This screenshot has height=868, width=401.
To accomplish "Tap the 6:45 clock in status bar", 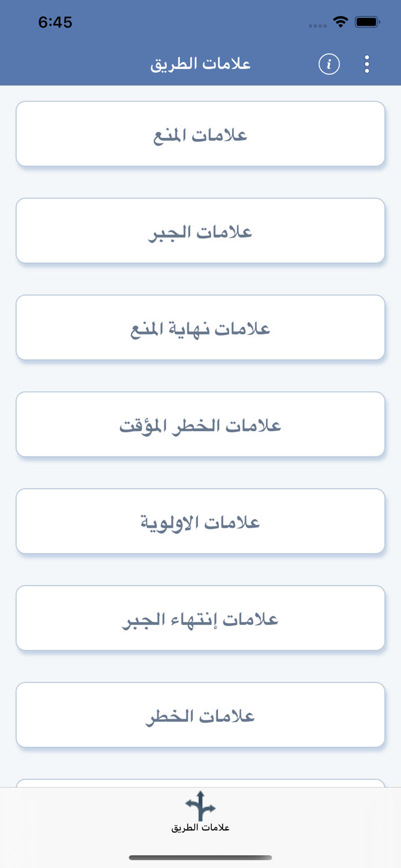I will [55, 22].
